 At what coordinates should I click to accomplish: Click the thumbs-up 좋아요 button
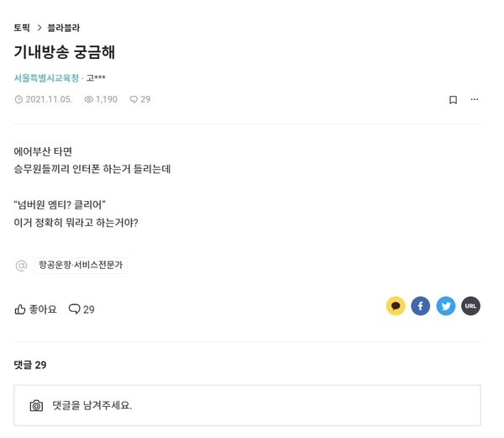(35, 309)
